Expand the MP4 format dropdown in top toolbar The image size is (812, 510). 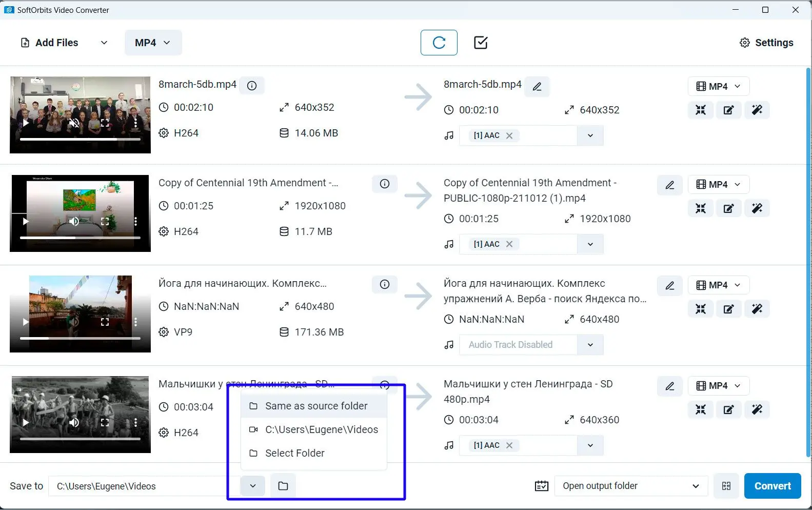pyautogui.click(x=153, y=43)
